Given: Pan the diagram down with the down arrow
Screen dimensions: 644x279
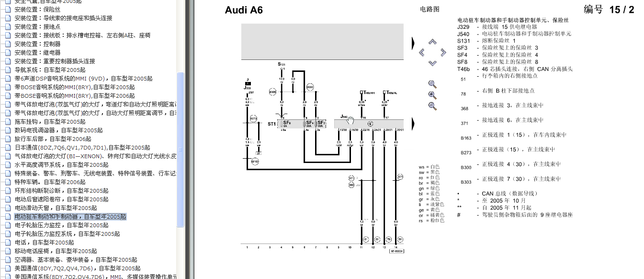Looking at the screenshot, I should click(432, 63).
